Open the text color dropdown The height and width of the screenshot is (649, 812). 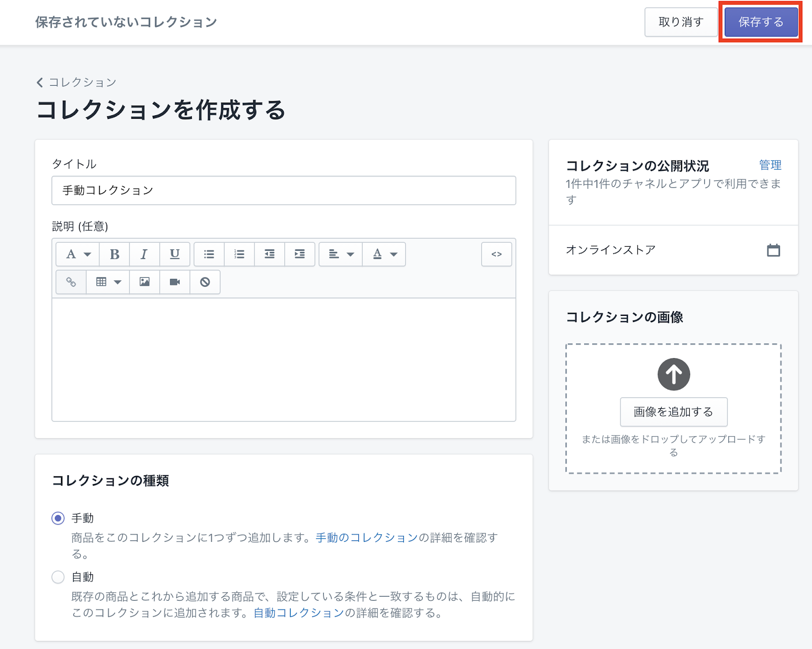pyautogui.click(x=384, y=254)
